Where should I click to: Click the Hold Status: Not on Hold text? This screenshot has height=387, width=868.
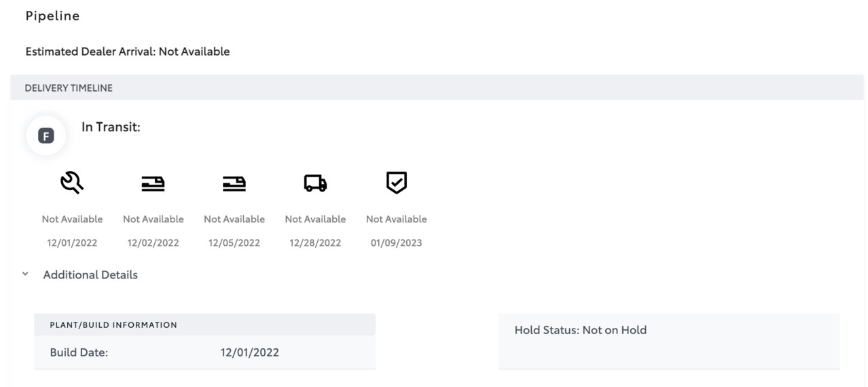pyautogui.click(x=581, y=330)
